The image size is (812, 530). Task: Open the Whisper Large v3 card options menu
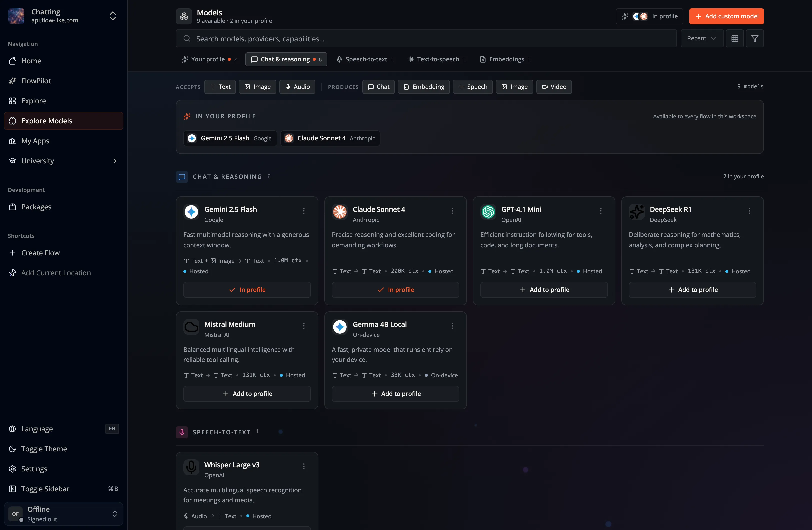click(x=304, y=466)
